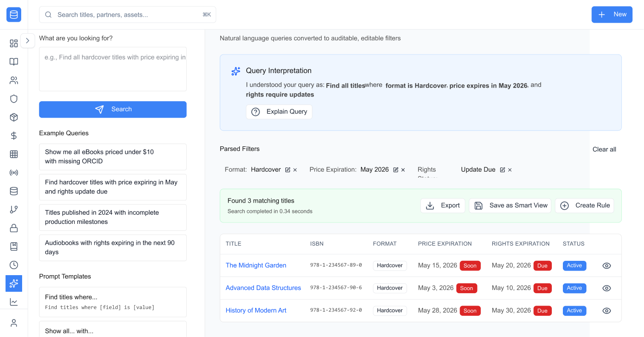Select the book/titles icon in sidebar
The width and height of the screenshot is (644, 337).
click(x=13, y=61)
